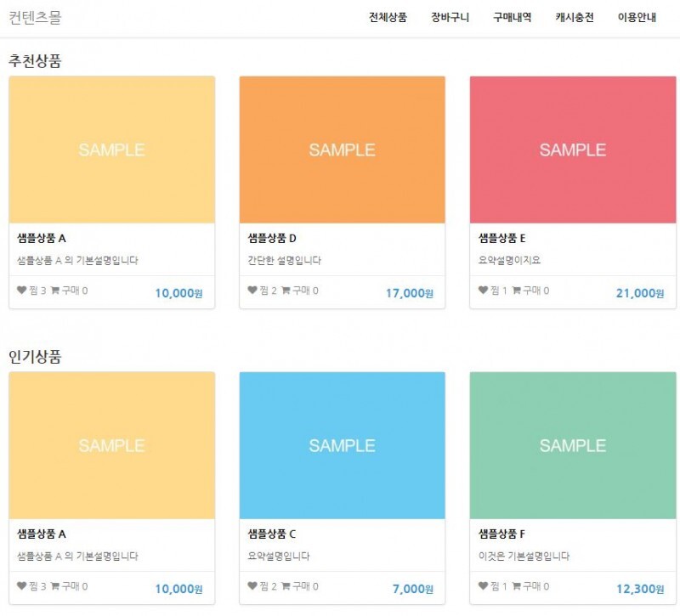Click '찜 1' text on 샘플상품 E
This screenshot has height=616, width=680.
[499, 291]
